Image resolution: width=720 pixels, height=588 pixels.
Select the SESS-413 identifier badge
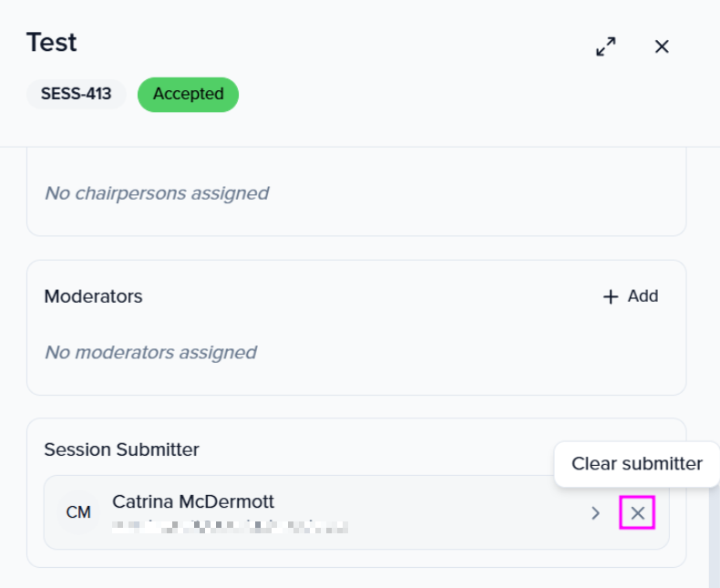[x=76, y=94]
